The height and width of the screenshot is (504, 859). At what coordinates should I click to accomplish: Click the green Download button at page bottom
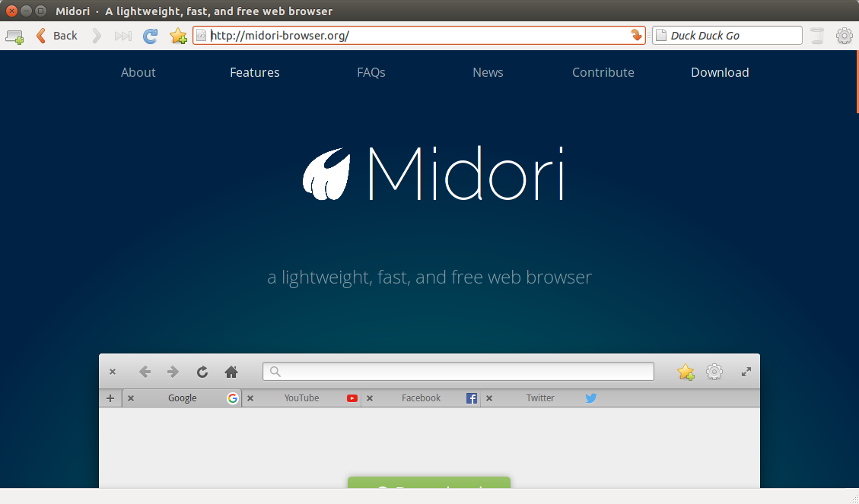[429, 482]
